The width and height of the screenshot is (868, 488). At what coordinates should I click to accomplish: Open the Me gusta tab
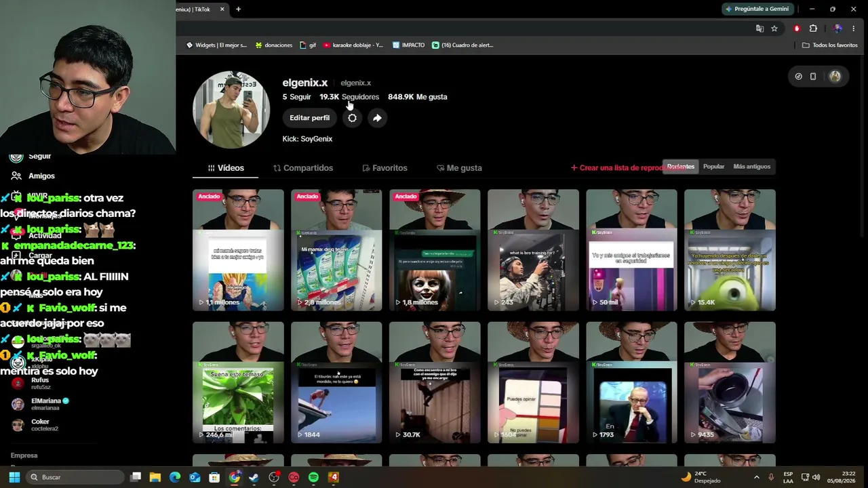point(459,168)
